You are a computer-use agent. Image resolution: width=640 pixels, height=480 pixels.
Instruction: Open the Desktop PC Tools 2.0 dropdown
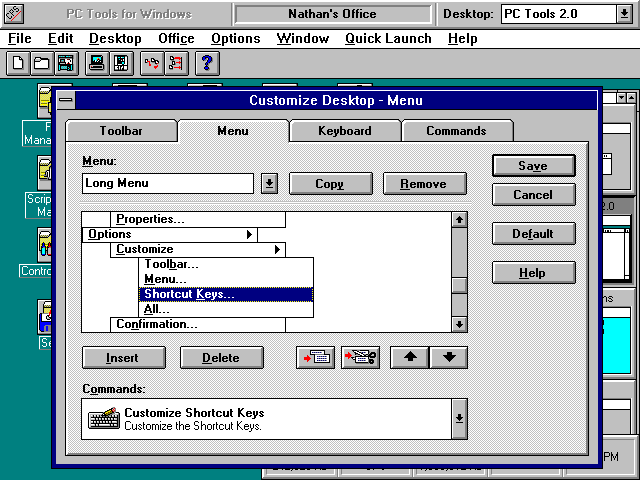[x=624, y=14]
